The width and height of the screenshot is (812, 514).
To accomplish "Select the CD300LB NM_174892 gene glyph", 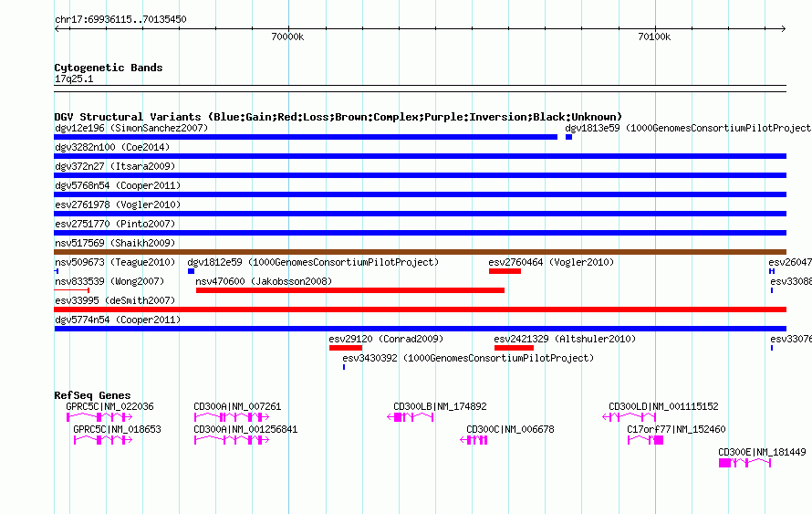I will [411, 417].
